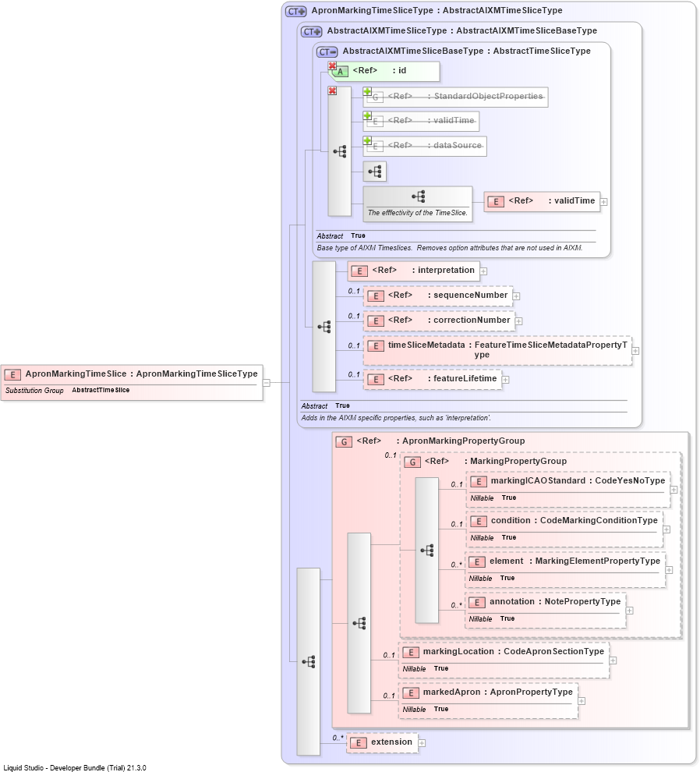This screenshot has width=700, height=772.
Task: Click the CT icon beside ApronMarkingTimeSliceType header
Action: (296, 12)
